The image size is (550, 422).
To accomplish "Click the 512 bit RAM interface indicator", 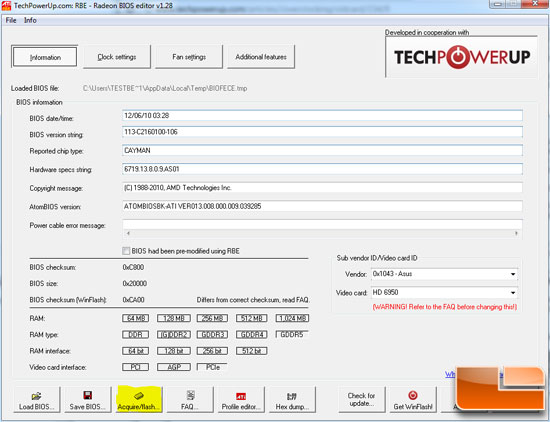I will [x=251, y=351].
